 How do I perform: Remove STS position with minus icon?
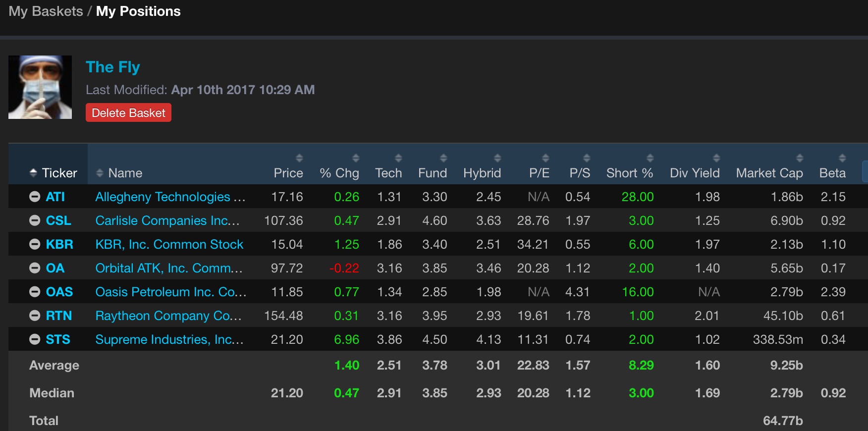click(x=35, y=339)
